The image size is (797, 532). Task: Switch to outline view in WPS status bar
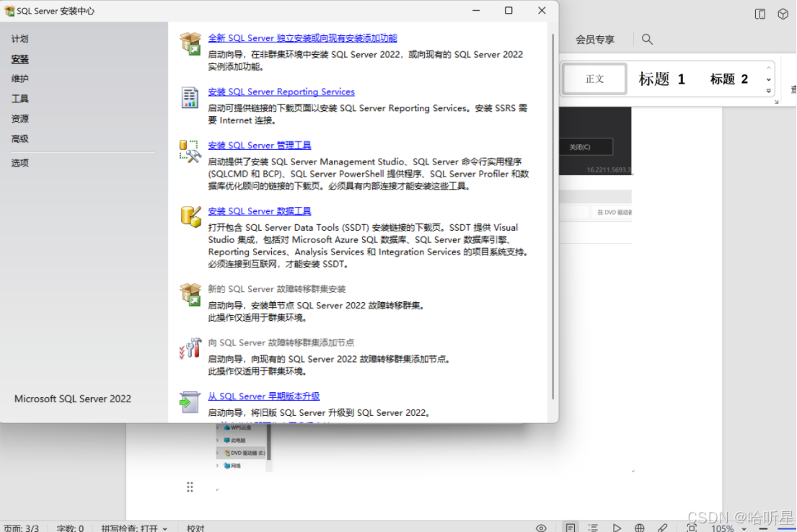tap(593, 528)
